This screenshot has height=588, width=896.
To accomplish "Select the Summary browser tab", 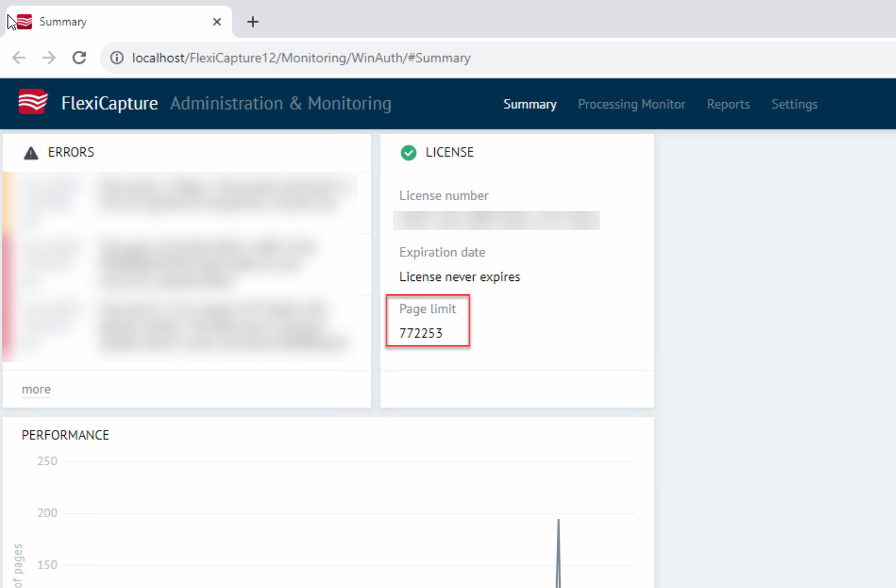I will click(x=118, y=22).
